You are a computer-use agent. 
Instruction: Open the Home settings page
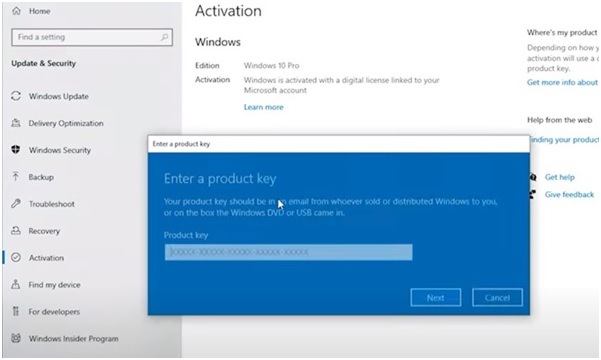point(39,11)
